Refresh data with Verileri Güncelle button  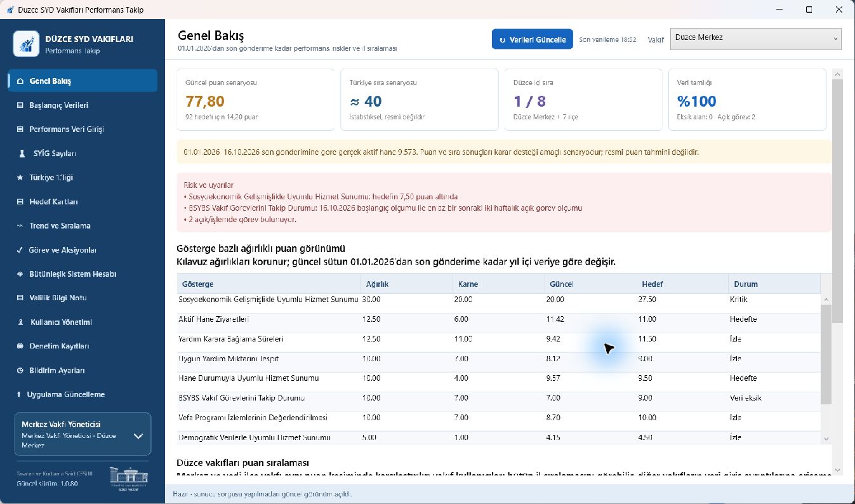point(533,39)
